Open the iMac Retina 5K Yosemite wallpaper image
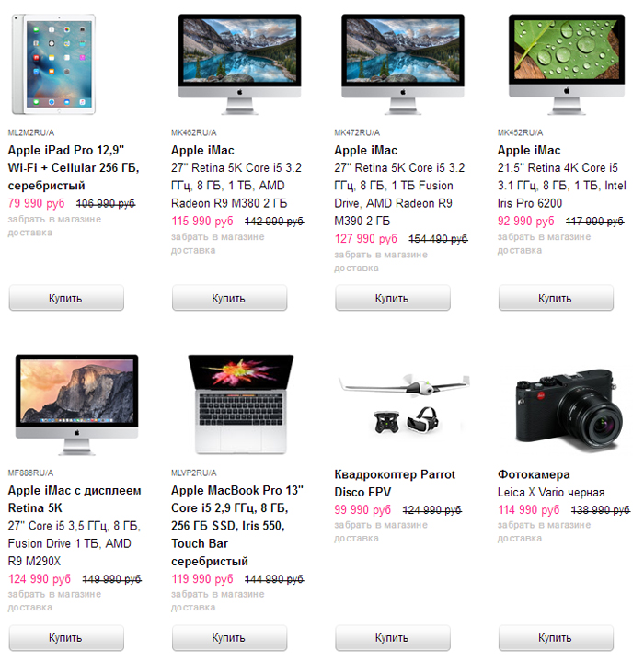 point(76,405)
